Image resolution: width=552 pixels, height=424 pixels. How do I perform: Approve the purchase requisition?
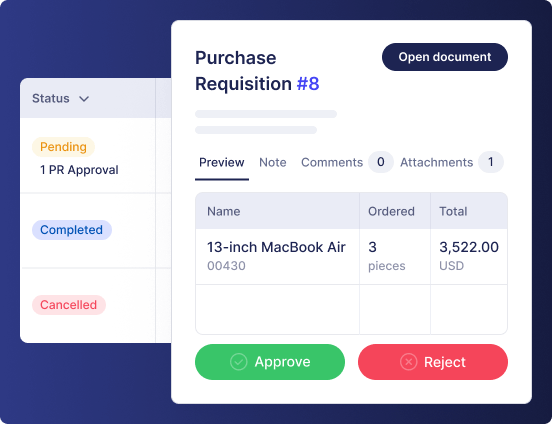click(x=270, y=362)
